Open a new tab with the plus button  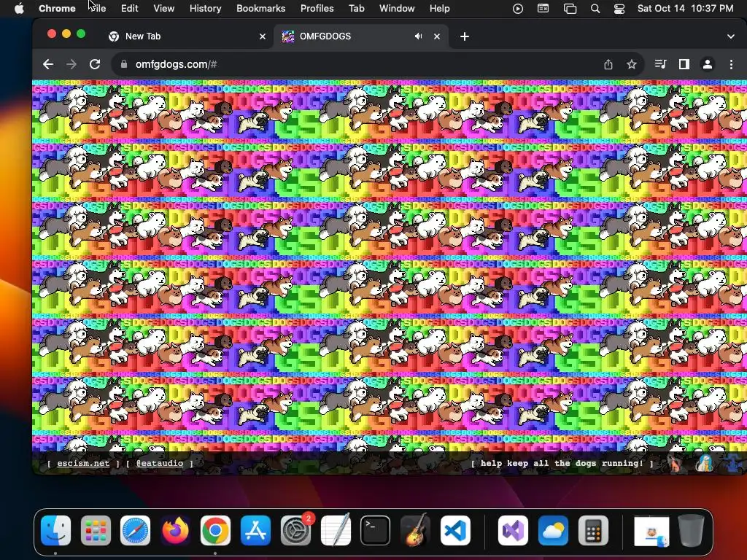[465, 36]
